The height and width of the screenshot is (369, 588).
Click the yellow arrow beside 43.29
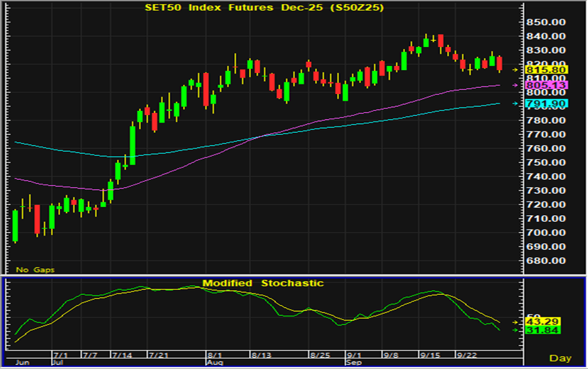515,321
